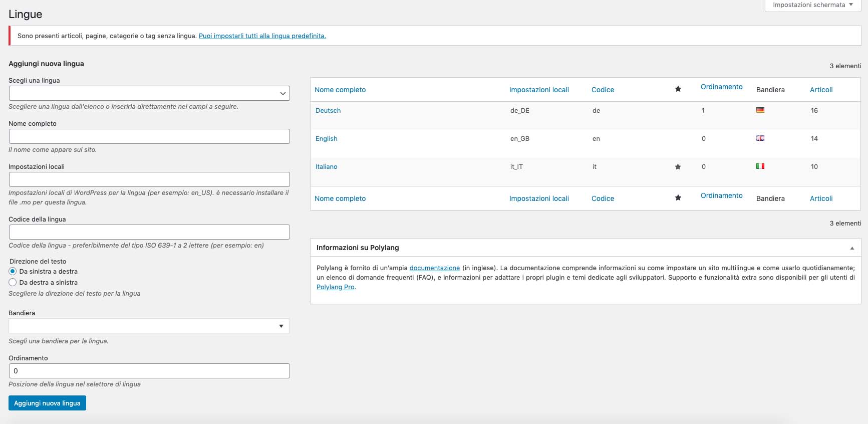
Task: Click the 'it_IT' locale cell
Action: [x=516, y=167]
